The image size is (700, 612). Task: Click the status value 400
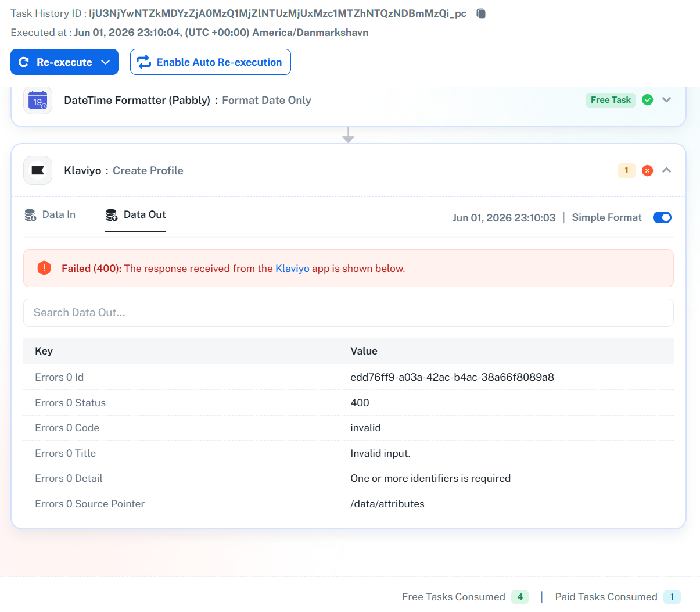(x=360, y=403)
